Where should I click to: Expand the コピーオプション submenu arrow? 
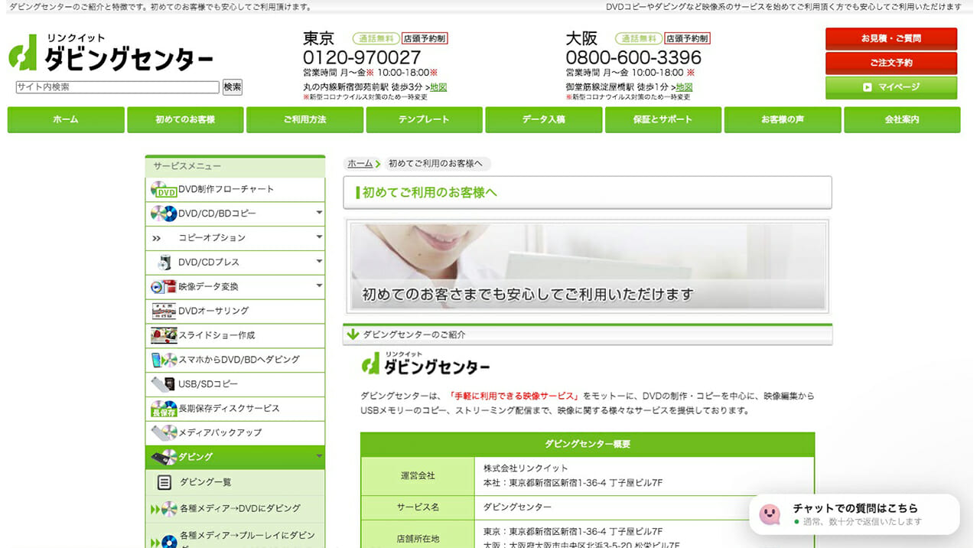pyautogui.click(x=319, y=237)
